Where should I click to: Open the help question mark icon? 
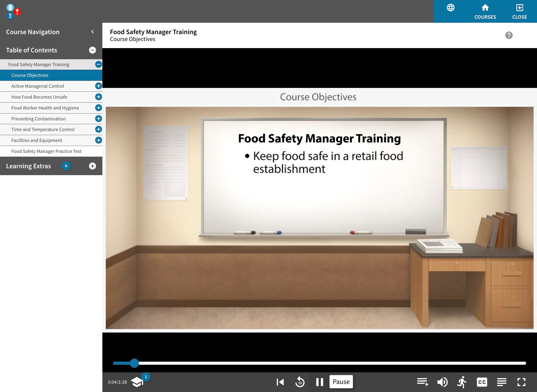tap(509, 35)
